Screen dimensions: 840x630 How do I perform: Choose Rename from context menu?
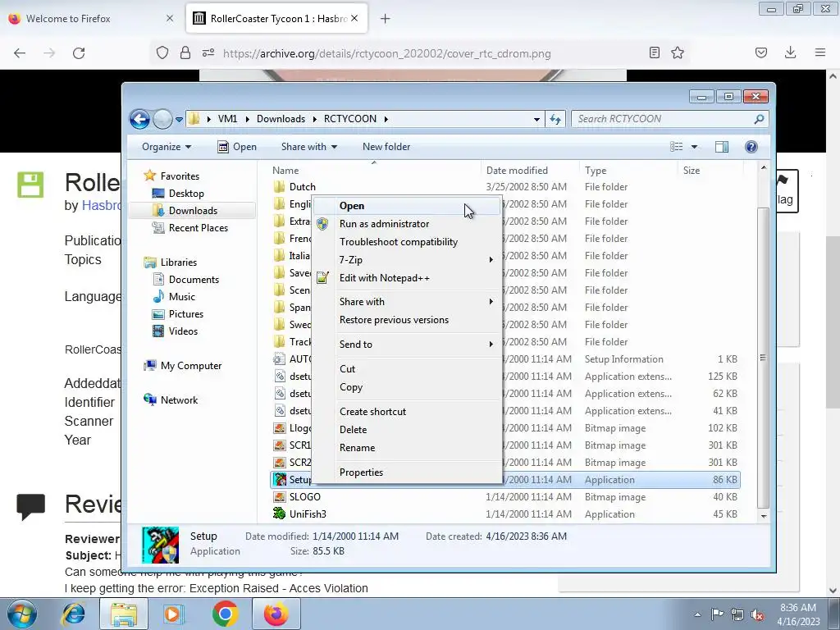(407, 448)
